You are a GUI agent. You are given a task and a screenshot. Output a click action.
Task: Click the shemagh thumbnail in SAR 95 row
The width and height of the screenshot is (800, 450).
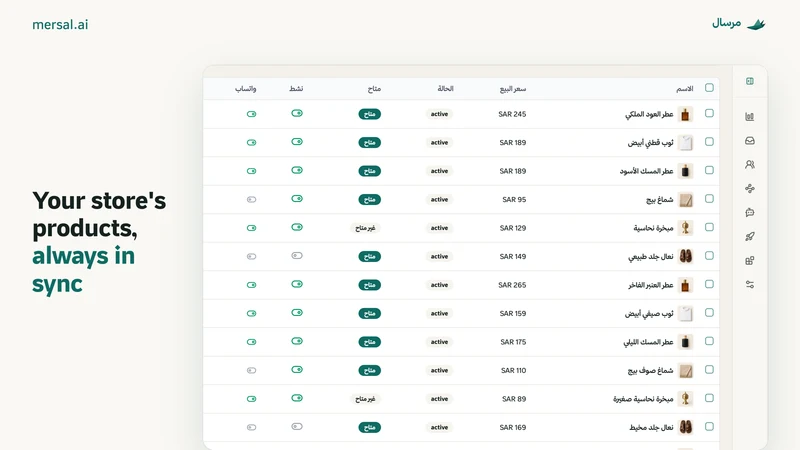[x=685, y=199]
